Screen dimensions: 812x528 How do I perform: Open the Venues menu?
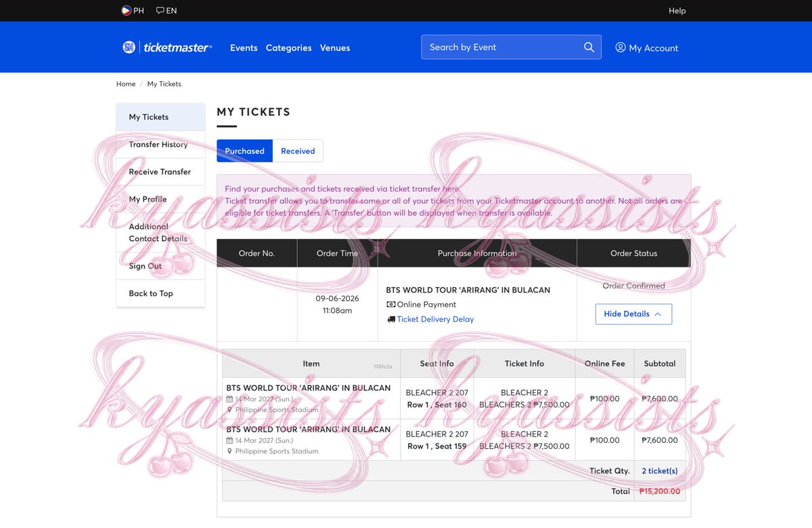[335, 48]
